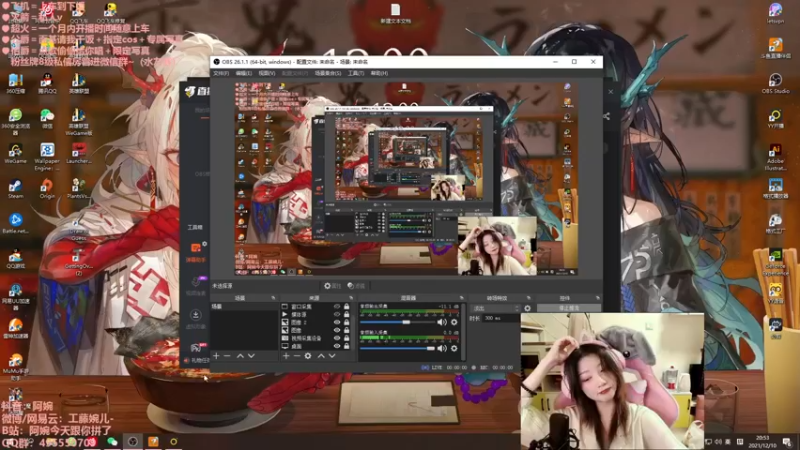Open the Adobe Illustrator desktop shortcut
800x450 pixels.
[776, 157]
